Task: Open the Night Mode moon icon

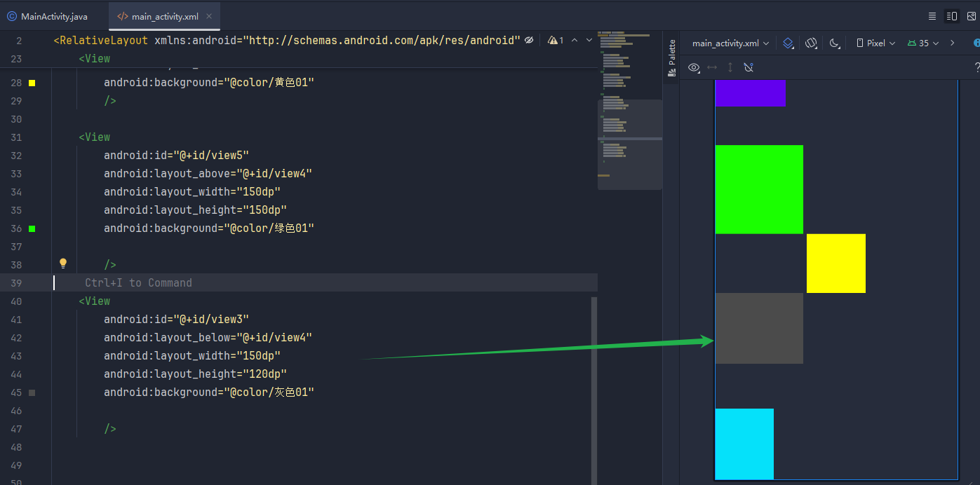Action: (x=835, y=43)
